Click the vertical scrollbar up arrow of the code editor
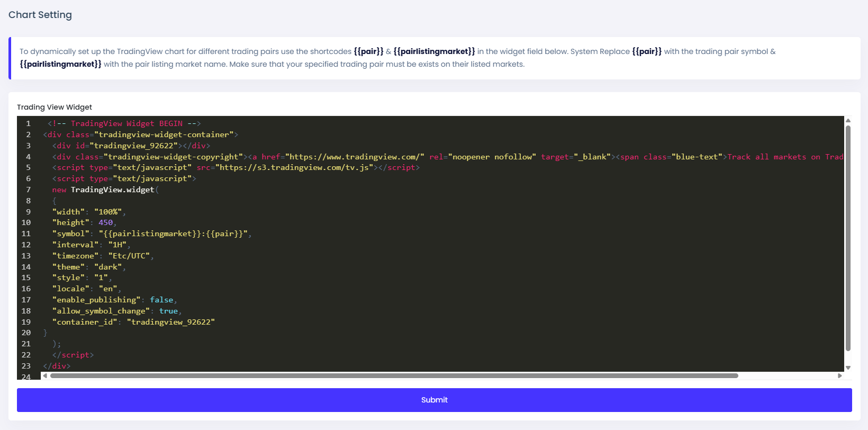The width and height of the screenshot is (868, 430). coord(848,121)
